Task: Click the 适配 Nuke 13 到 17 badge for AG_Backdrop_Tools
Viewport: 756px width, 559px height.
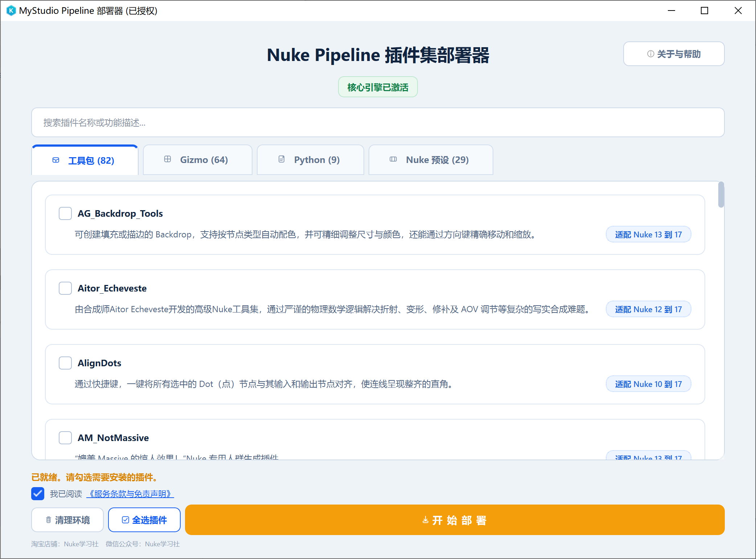Action: pos(649,234)
